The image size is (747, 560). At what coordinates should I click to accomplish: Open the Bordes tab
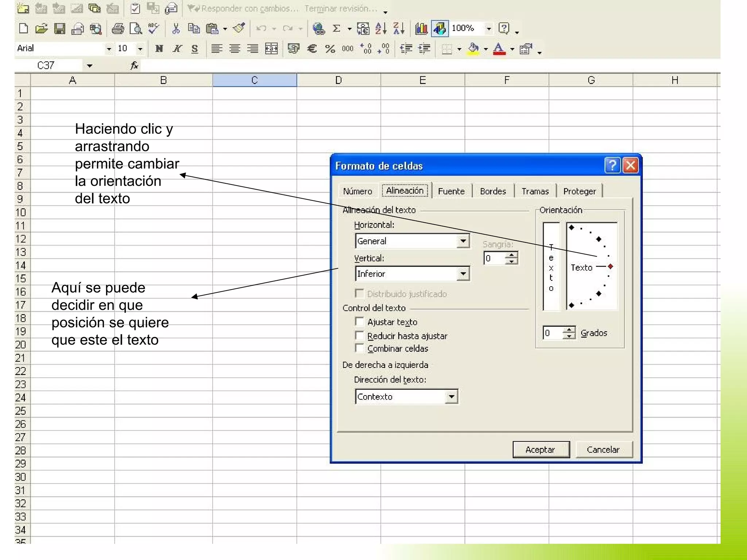[x=493, y=191]
